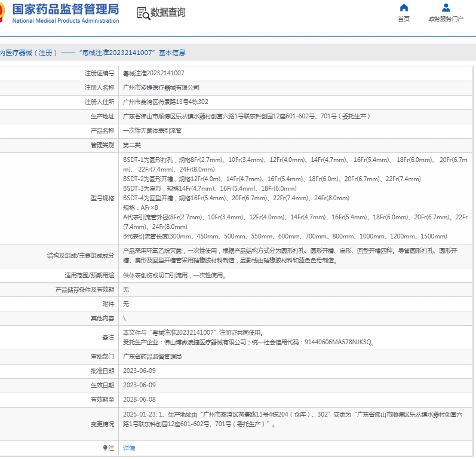Click the registration number 粤械注准20232141007 value

[x=153, y=73]
